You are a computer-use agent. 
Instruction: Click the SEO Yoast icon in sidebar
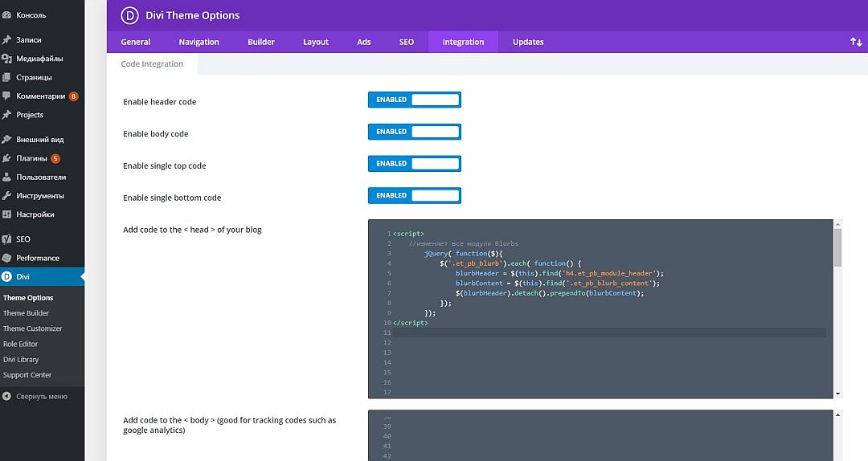(x=6, y=239)
